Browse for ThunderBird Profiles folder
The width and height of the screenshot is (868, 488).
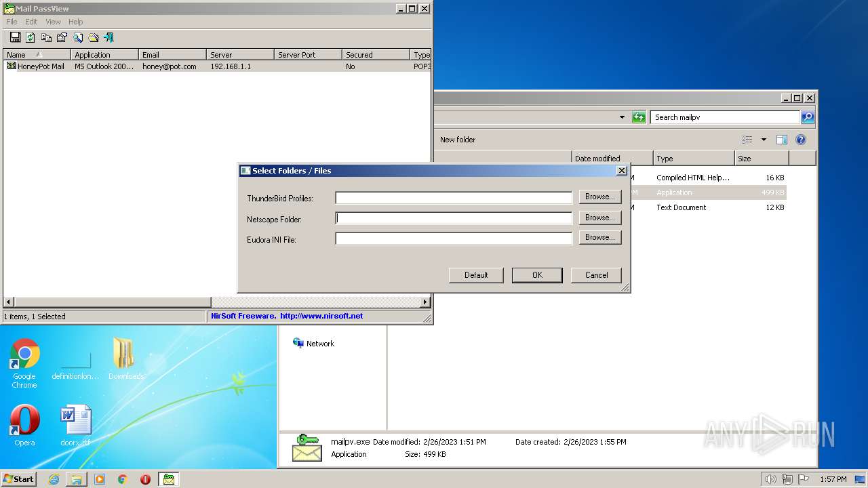(x=600, y=197)
